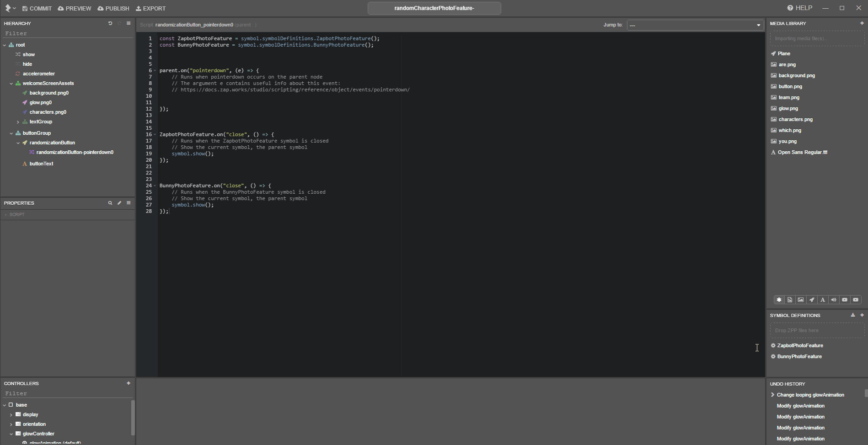Collapse the buttonGroup node
This screenshot has height=445, width=868.
(11, 133)
